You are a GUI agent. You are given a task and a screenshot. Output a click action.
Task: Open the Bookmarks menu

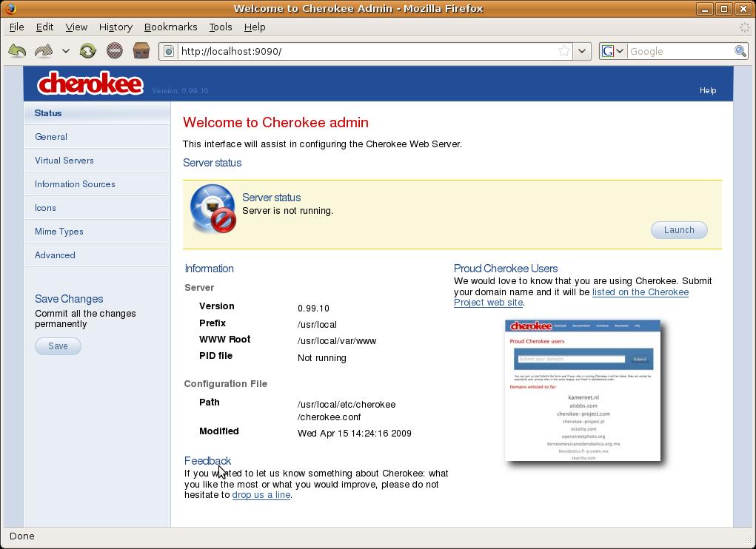[x=170, y=27]
